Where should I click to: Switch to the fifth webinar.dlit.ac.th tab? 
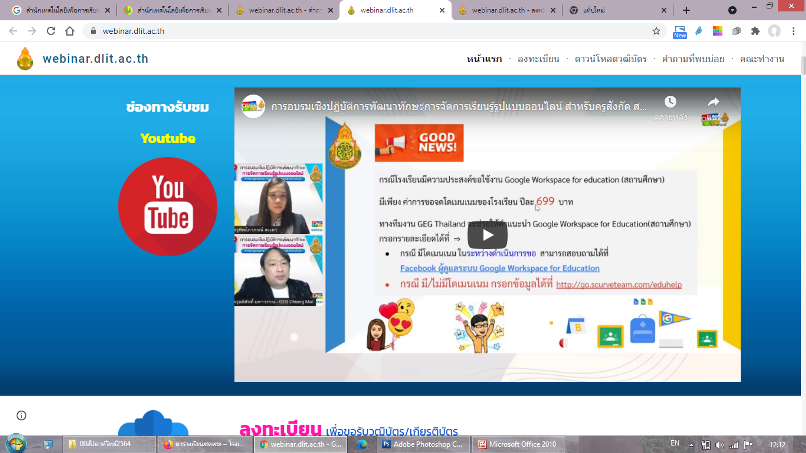(506, 10)
